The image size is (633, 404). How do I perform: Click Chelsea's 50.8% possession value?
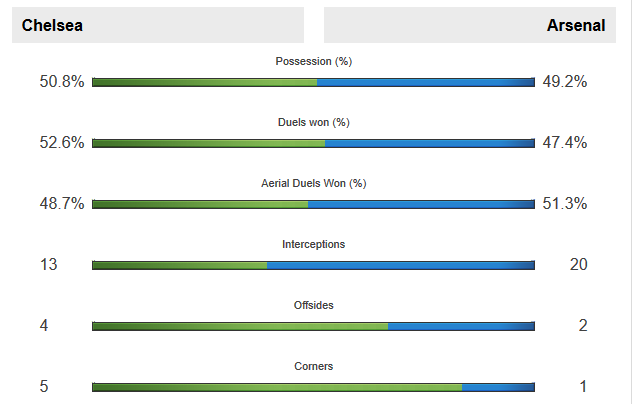tap(62, 82)
